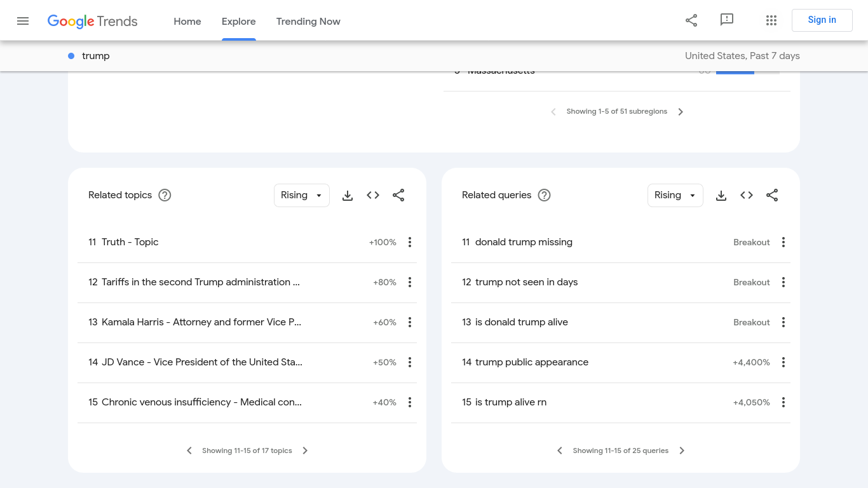The height and width of the screenshot is (488, 868).
Task: Go to next page of related topics
Action: 305,451
